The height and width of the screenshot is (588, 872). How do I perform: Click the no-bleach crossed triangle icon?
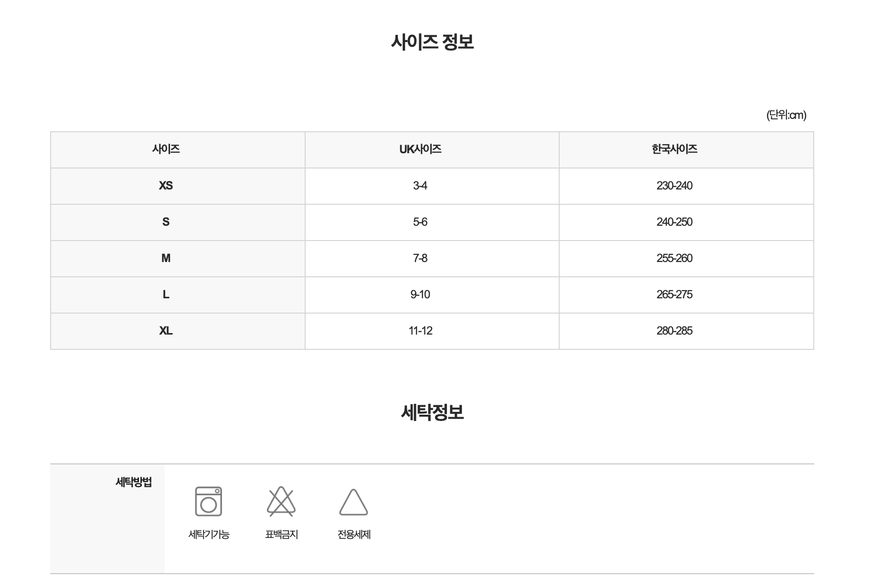pos(281,501)
